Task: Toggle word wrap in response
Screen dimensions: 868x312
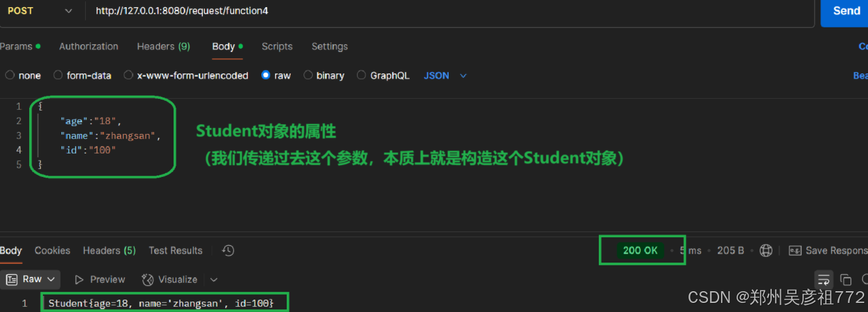Action: (x=824, y=279)
